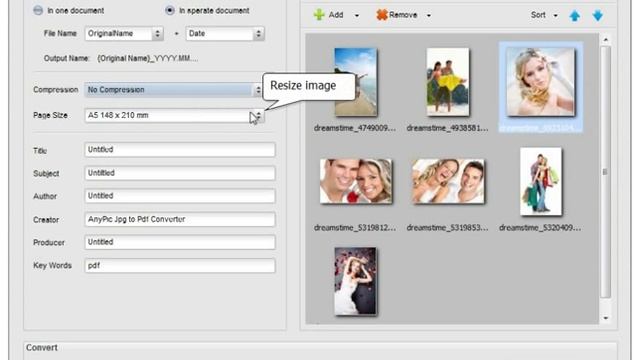Click the 'dreamstime_5320409...' file name label
The height and width of the screenshot is (360, 640).
(540, 227)
